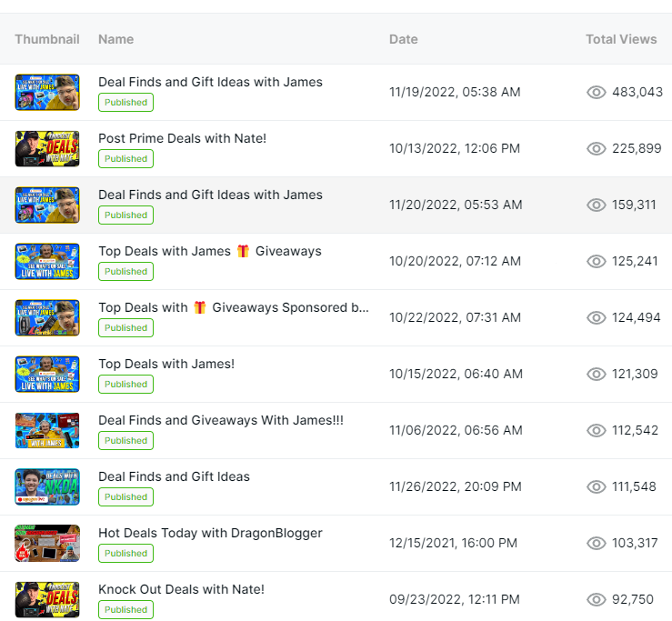Open thumbnail for DragonBlogger Hot Deals video

point(47,544)
